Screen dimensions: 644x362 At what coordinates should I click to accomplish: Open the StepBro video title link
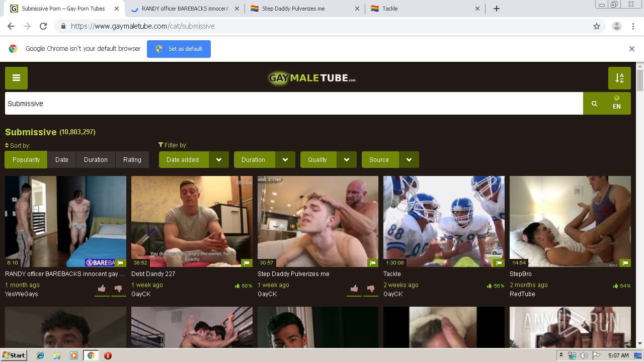521,274
